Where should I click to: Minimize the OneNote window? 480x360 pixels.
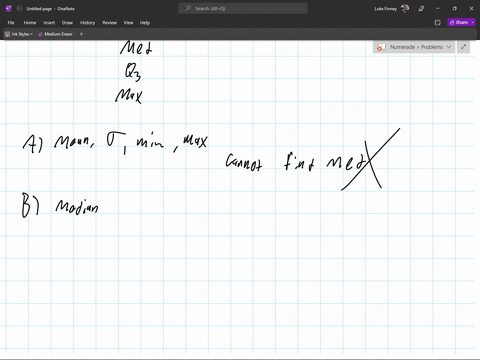tap(438, 8)
